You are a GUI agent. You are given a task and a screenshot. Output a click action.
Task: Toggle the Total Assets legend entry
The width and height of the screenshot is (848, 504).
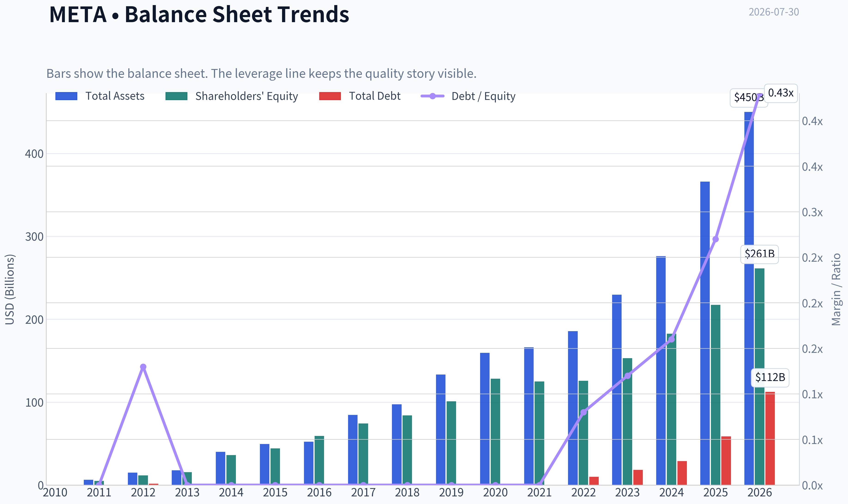[x=100, y=96]
